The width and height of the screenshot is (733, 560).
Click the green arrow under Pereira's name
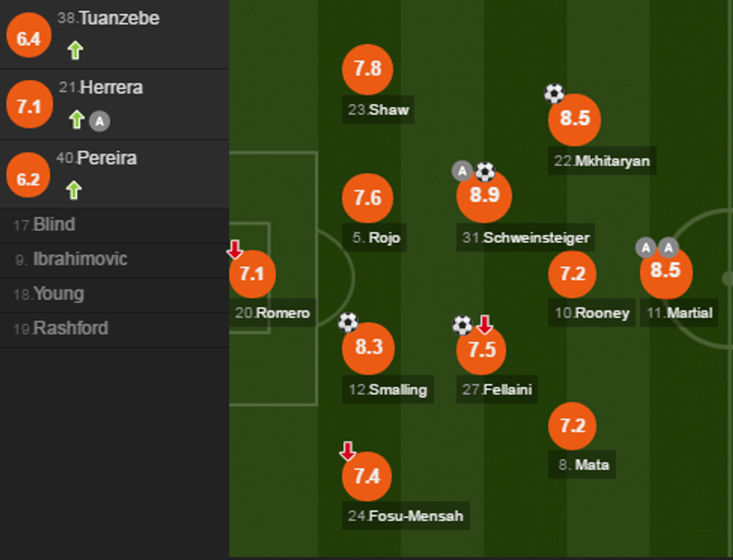(x=73, y=190)
